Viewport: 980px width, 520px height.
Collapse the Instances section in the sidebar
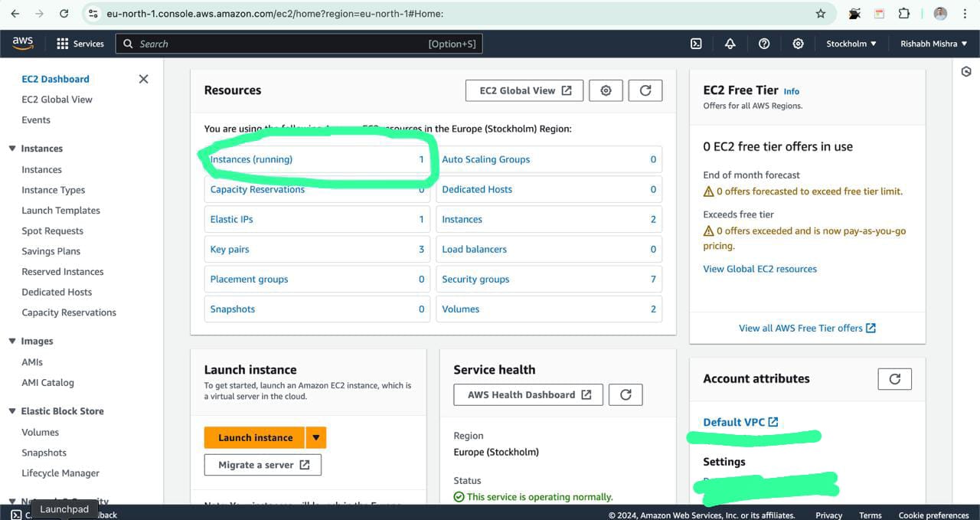click(x=12, y=149)
